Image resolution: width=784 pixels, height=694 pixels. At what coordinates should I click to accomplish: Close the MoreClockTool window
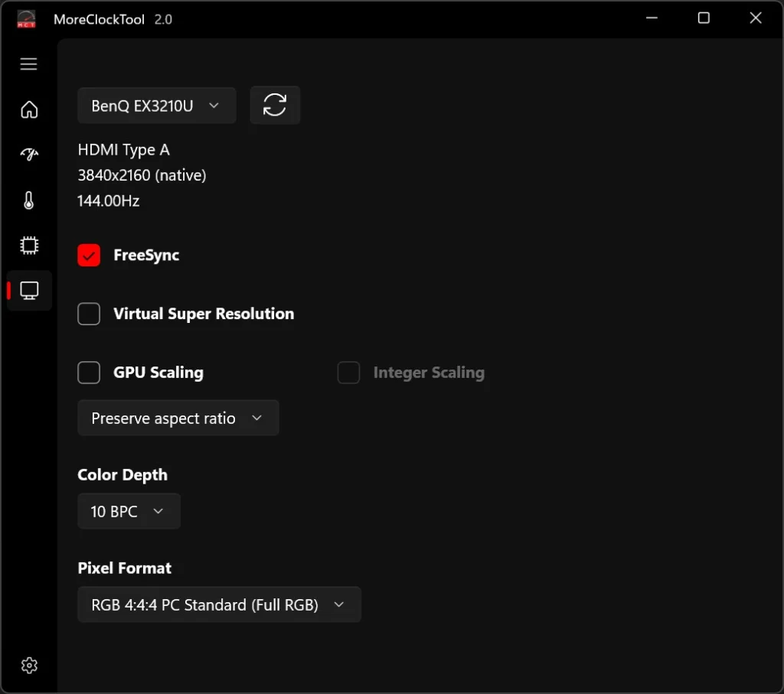coord(756,18)
